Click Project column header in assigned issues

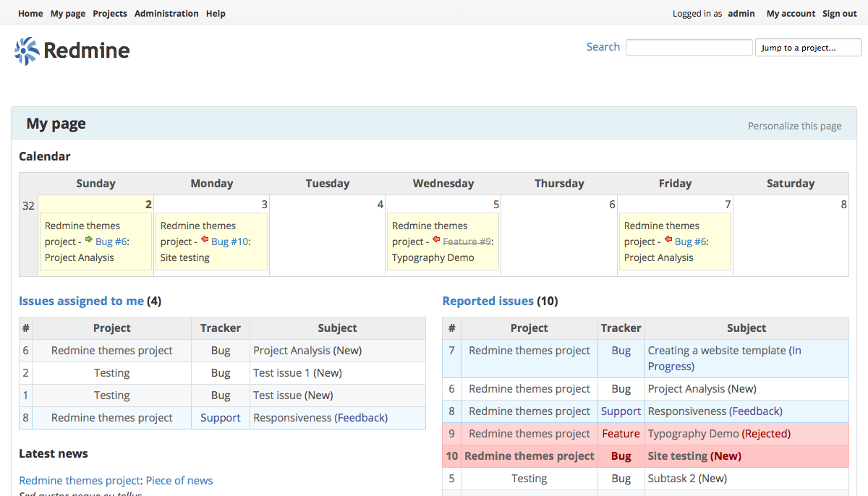(112, 328)
